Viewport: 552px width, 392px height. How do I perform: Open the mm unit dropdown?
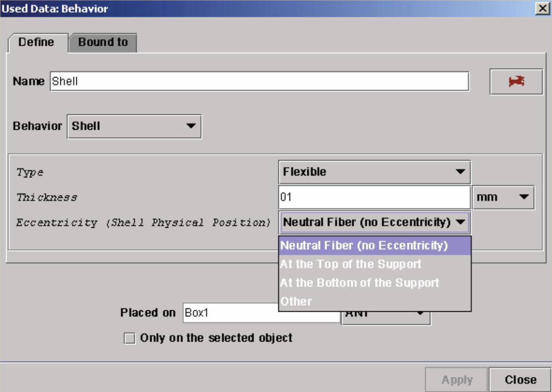tap(503, 198)
